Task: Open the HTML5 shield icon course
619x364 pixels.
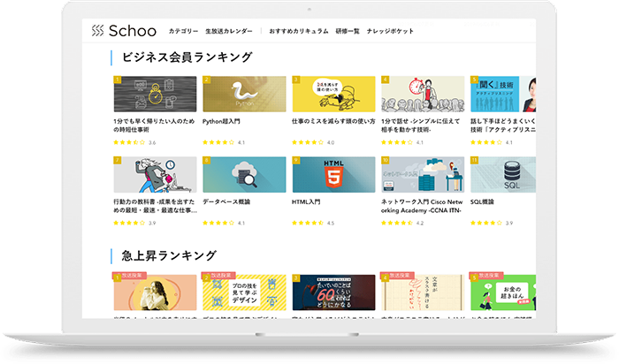Action: (x=333, y=175)
